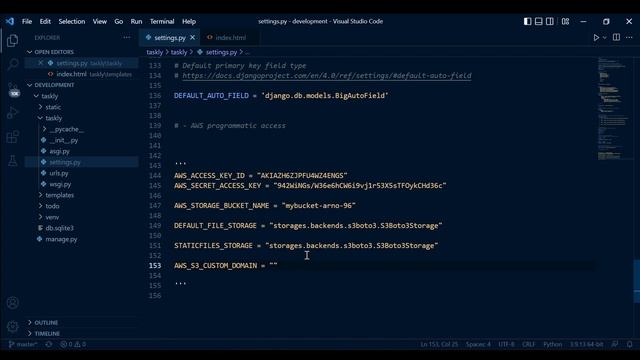Open db.sqlite3 in explorer tree

pyautogui.click(x=59, y=228)
